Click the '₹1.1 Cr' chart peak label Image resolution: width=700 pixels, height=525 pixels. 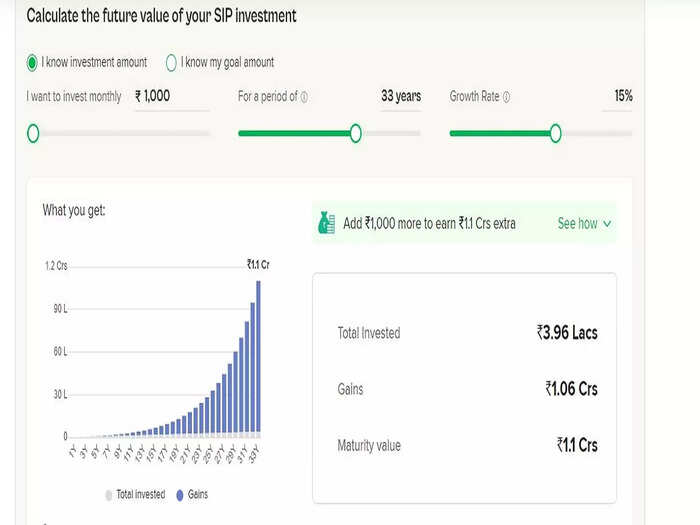[258, 265]
